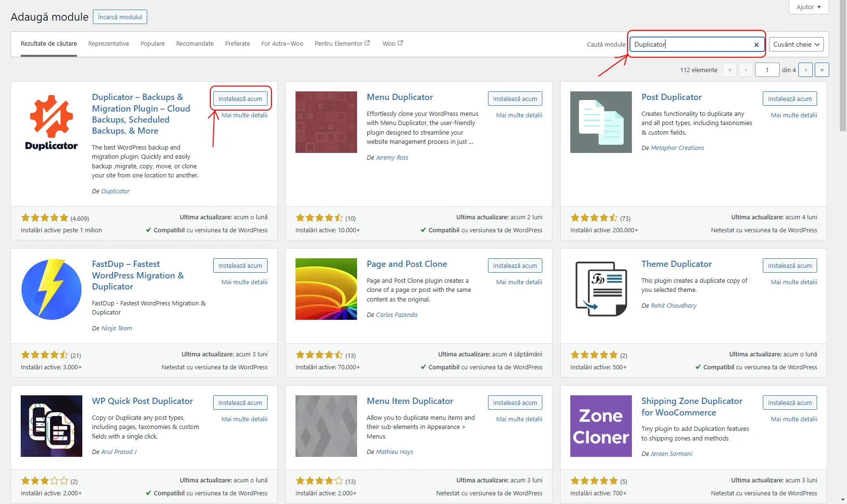View more details for Page and Post Clone

tap(519, 282)
